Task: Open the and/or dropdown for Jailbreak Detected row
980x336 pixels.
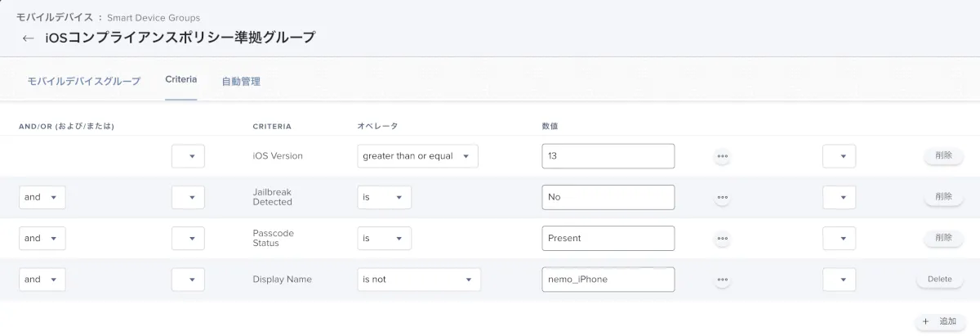Action: [x=42, y=197]
